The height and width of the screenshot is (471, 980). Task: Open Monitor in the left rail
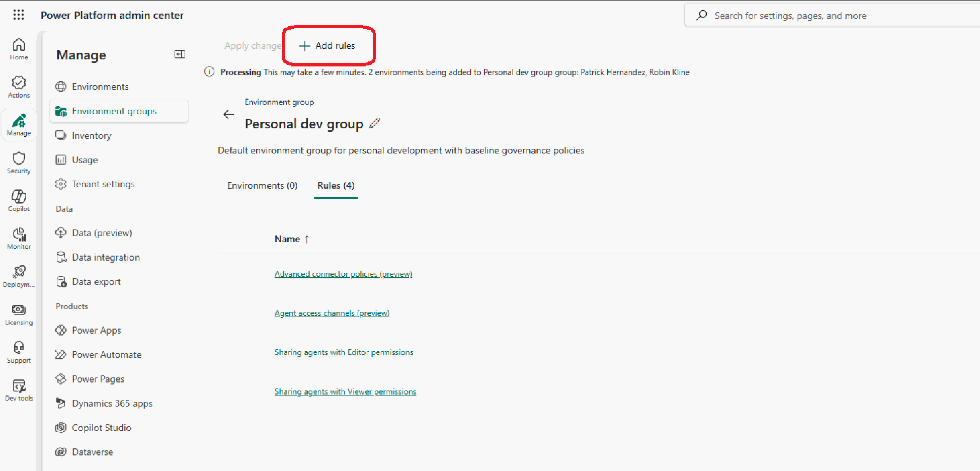pos(19,239)
